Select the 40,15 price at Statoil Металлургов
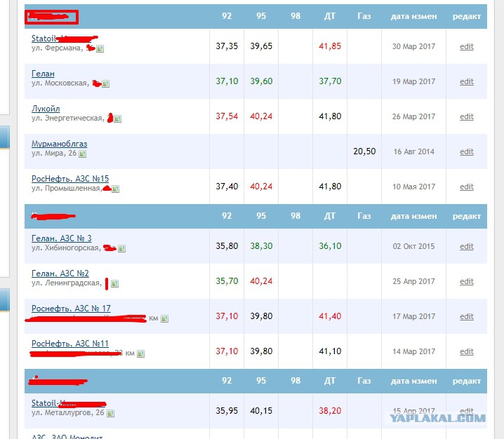Screen dimensions: 504x439 click(x=261, y=411)
